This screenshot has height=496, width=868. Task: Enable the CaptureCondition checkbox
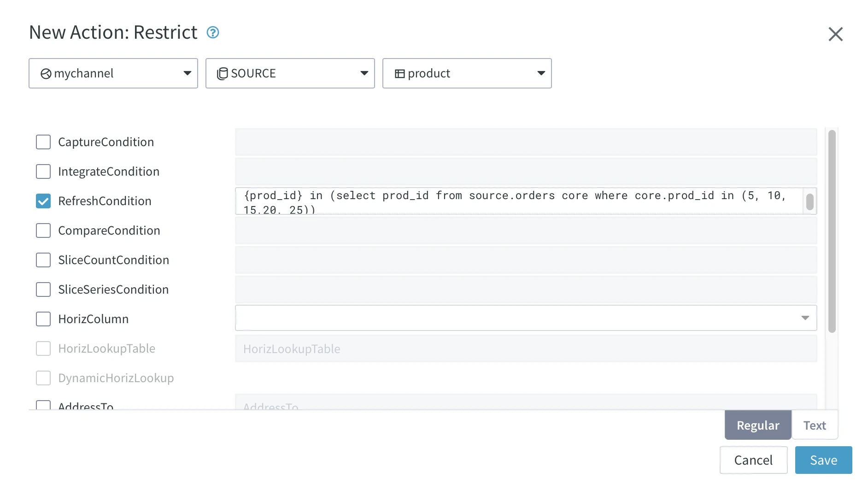(x=43, y=142)
